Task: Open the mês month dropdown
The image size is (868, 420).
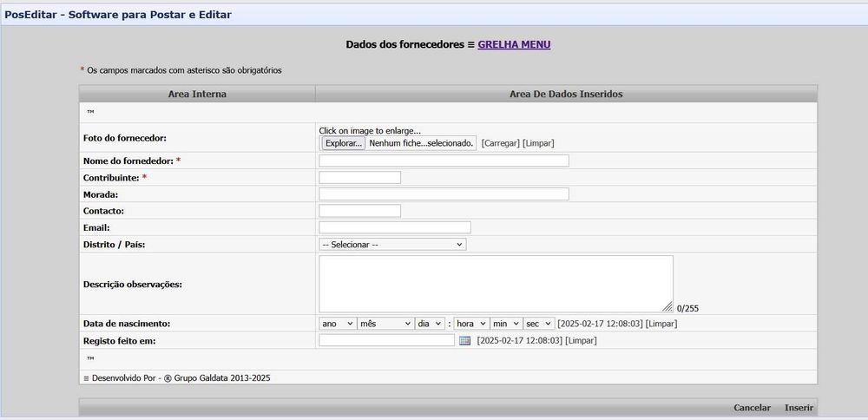Action: pyautogui.click(x=385, y=323)
